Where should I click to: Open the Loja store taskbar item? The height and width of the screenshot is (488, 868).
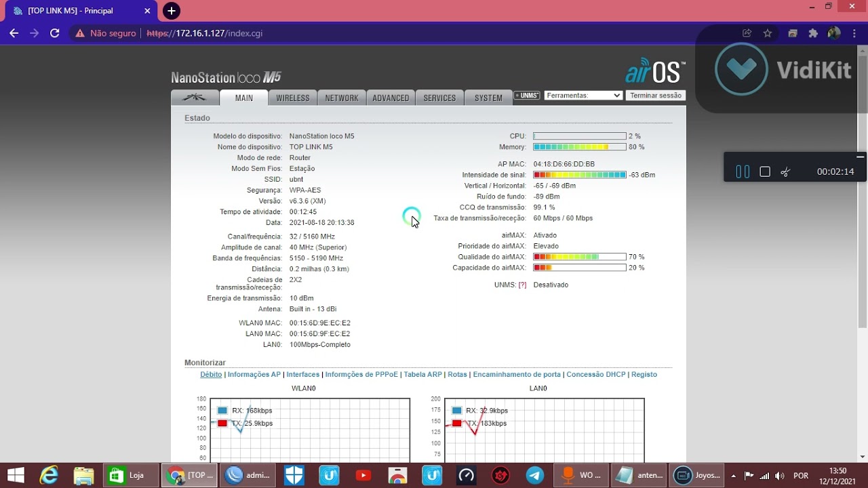point(131,475)
